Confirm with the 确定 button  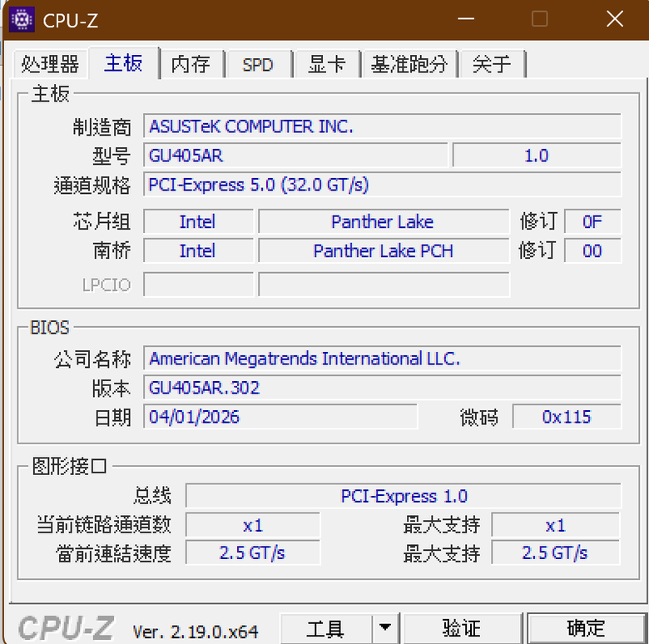(x=586, y=629)
